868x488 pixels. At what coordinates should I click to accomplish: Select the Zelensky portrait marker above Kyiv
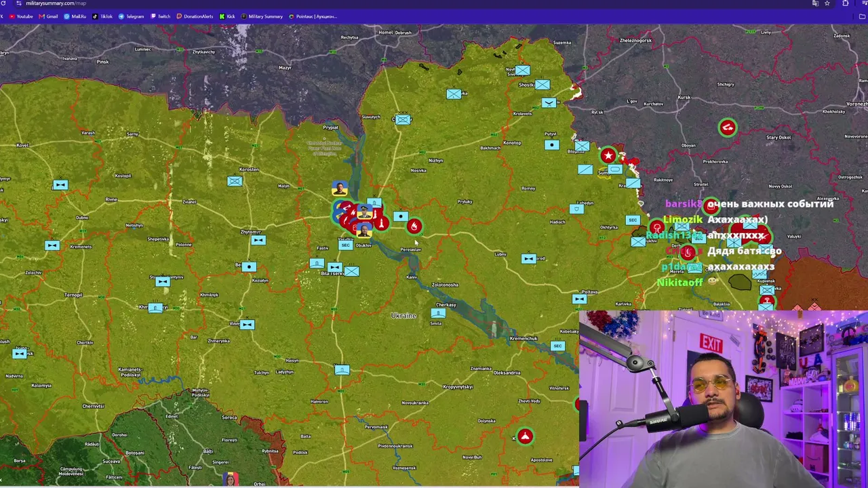click(340, 188)
